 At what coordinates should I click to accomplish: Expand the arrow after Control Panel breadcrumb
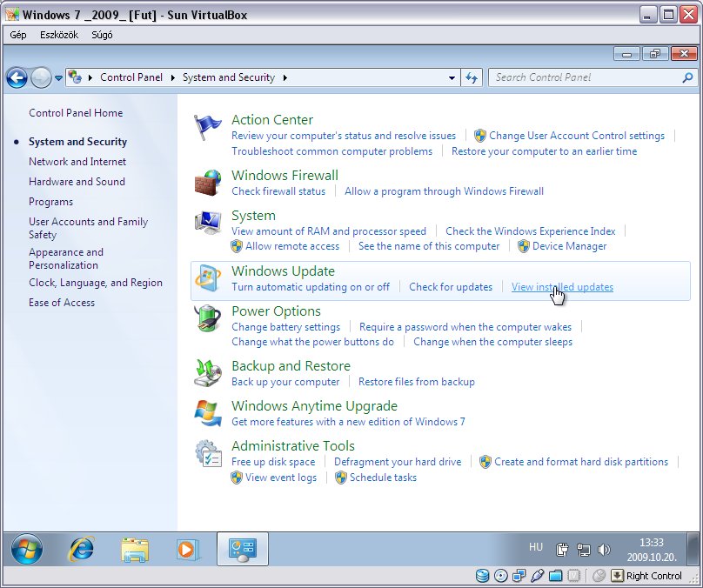pos(172,77)
